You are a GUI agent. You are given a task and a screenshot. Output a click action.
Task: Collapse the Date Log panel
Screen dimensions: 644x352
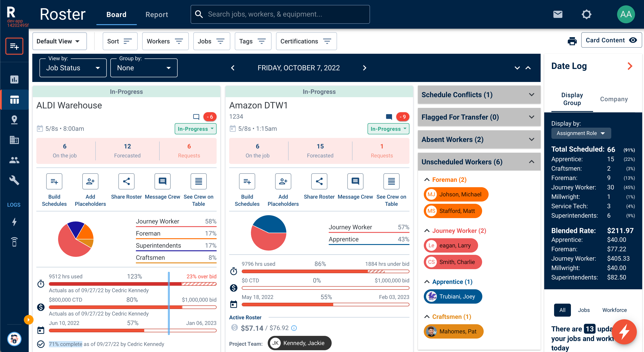click(x=630, y=66)
